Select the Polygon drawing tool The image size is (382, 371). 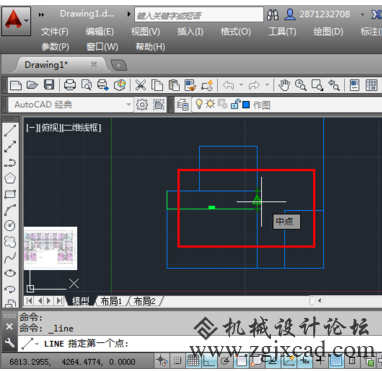(10, 178)
